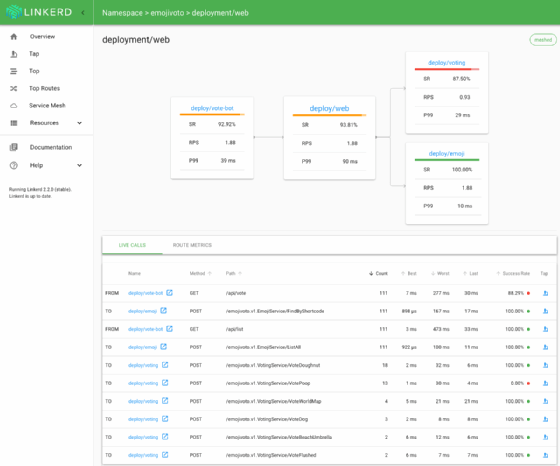
Task: Open Grafana icon for VoteWorldMap row
Action: pos(165,401)
